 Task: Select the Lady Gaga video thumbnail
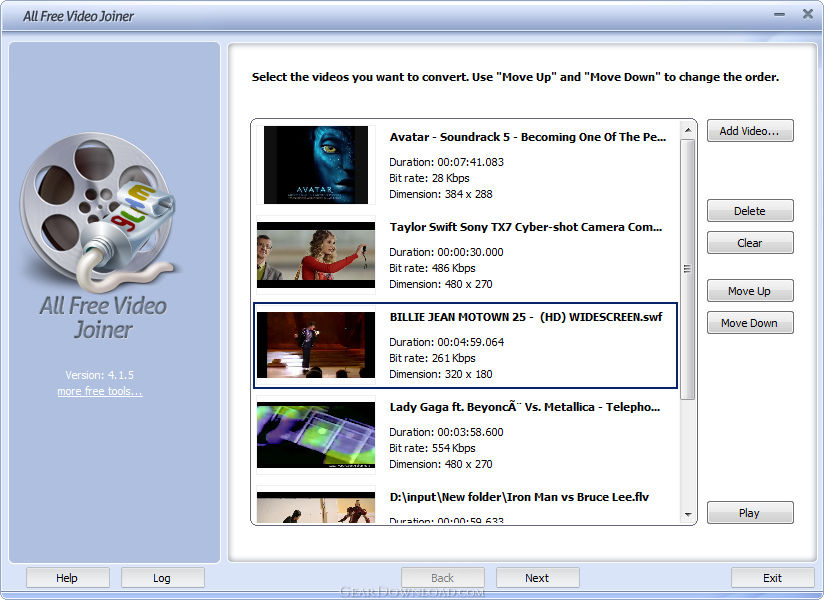[x=316, y=435]
